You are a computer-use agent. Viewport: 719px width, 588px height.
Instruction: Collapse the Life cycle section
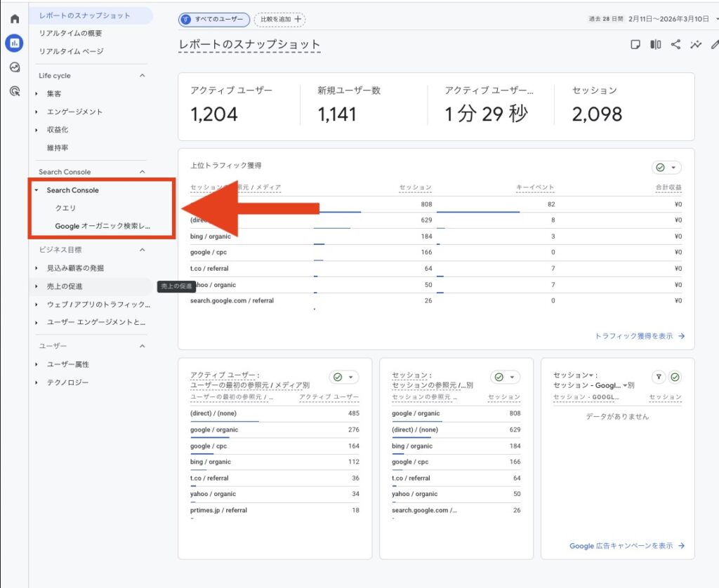(x=142, y=76)
